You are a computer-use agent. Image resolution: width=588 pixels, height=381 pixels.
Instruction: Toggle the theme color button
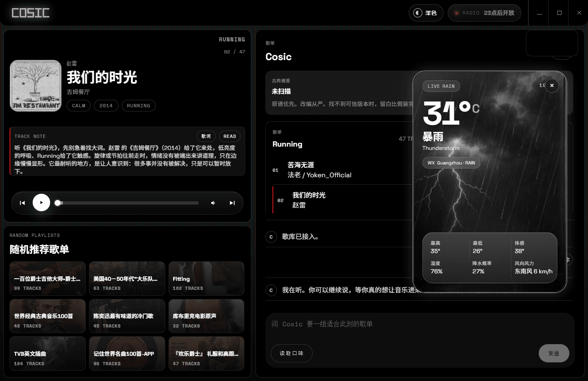pyautogui.click(x=426, y=13)
